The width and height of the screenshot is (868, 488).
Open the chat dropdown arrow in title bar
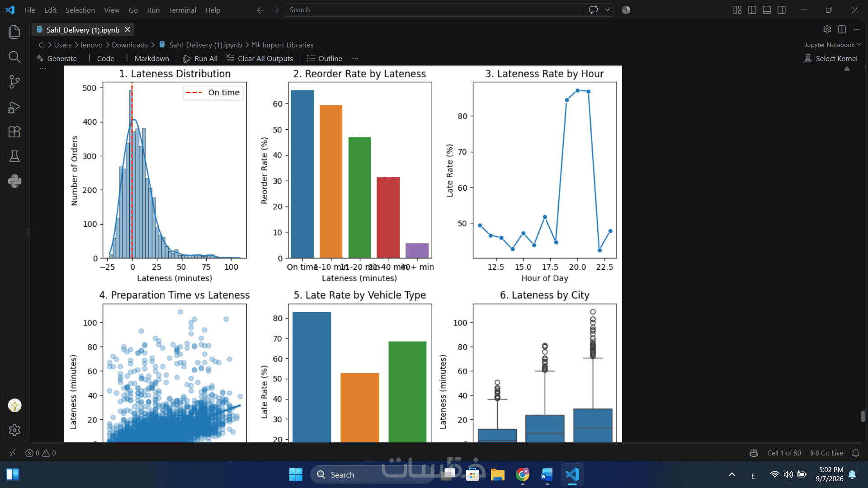point(607,10)
